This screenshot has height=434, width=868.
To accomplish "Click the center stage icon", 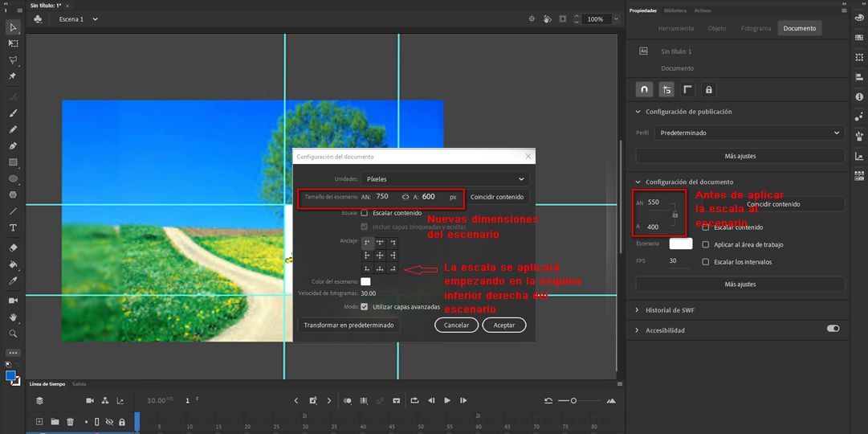I will point(532,18).
